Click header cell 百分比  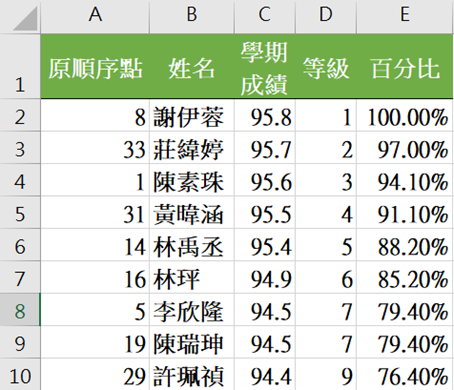click(405, 66)
